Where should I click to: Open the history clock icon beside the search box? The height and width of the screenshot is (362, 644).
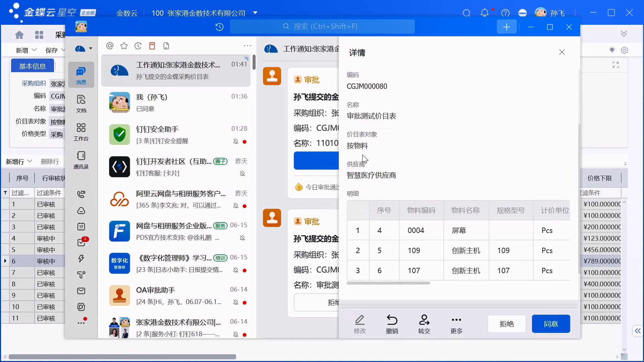219,27
